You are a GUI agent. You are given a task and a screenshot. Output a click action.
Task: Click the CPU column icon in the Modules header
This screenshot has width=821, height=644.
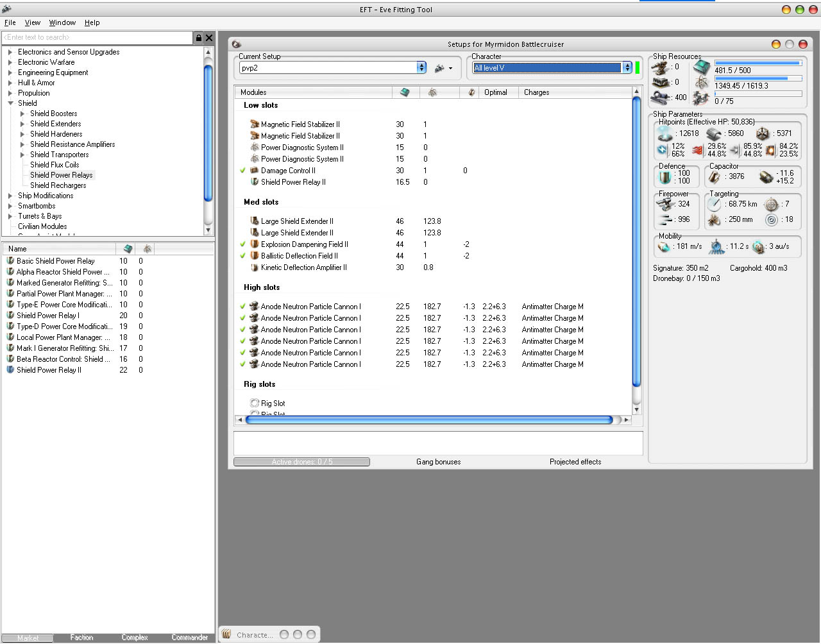[405, 92]
